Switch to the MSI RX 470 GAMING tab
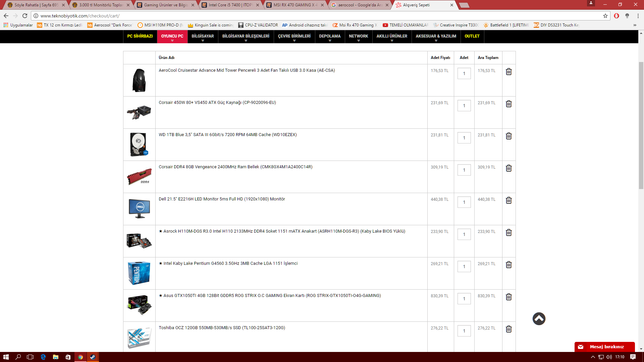 294,5
